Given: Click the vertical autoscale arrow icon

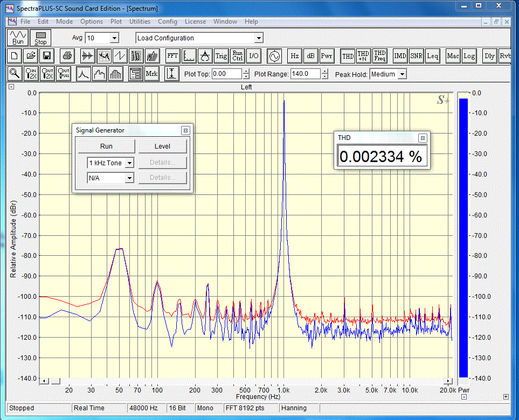Looking at the screenshot, I should 172,74.
